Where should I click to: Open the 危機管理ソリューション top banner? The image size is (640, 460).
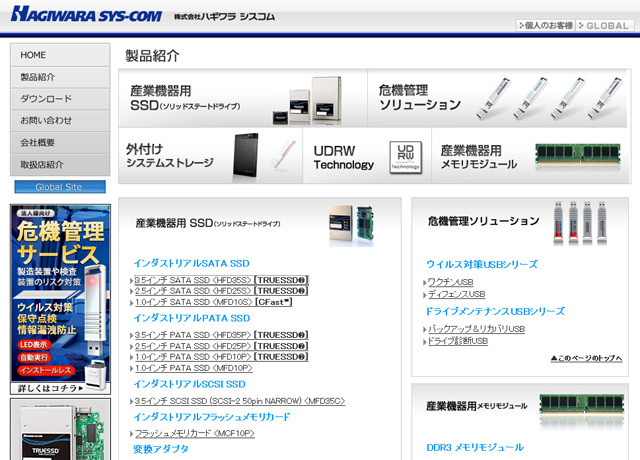[x=497, y=99]
